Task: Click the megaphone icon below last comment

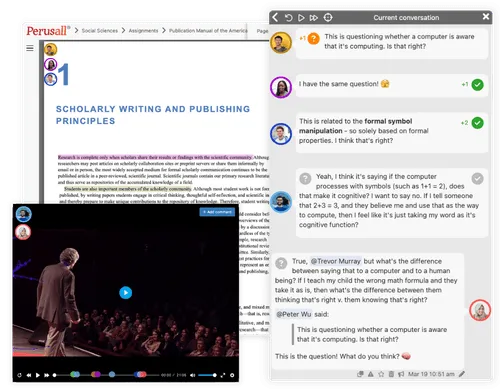Action: click(x=401, y=374)
